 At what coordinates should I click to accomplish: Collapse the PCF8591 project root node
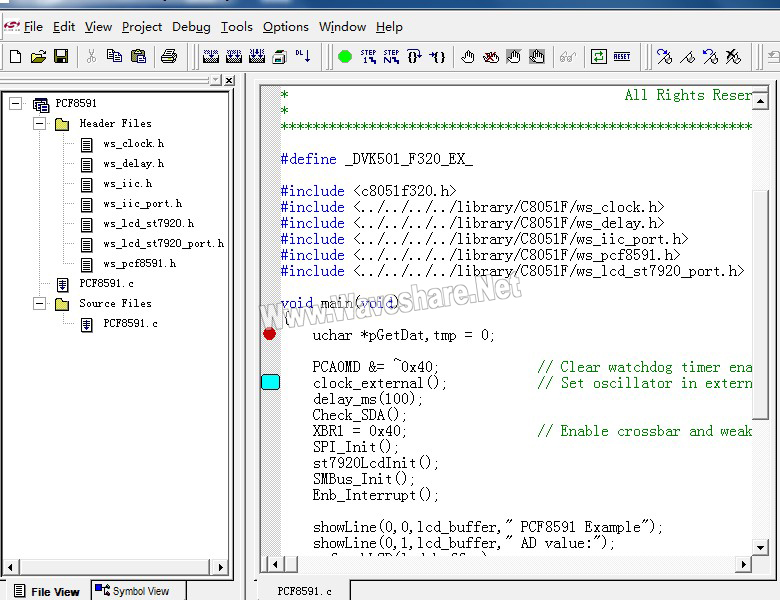(x=16, y=104)
